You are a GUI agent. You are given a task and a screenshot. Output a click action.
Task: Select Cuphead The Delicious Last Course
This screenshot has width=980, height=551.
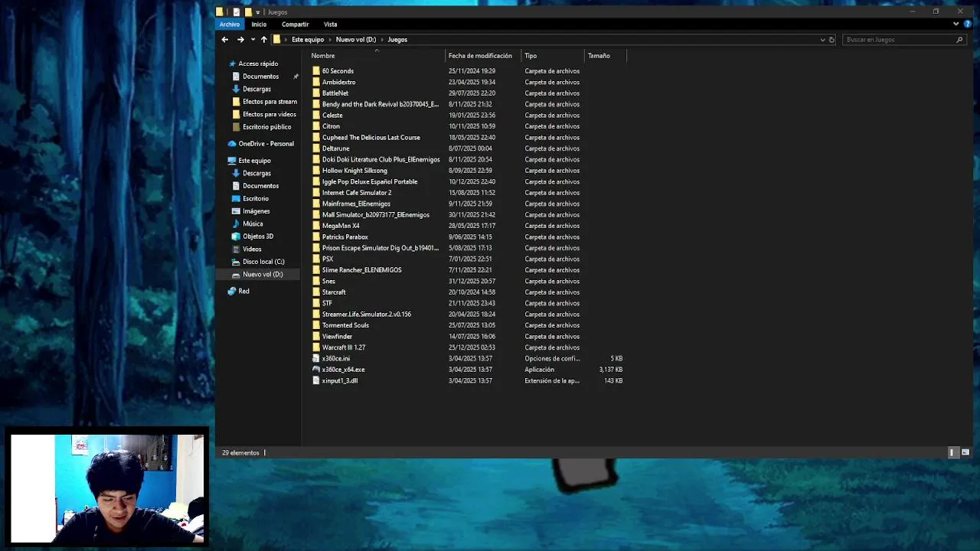(x=371, y=138)
